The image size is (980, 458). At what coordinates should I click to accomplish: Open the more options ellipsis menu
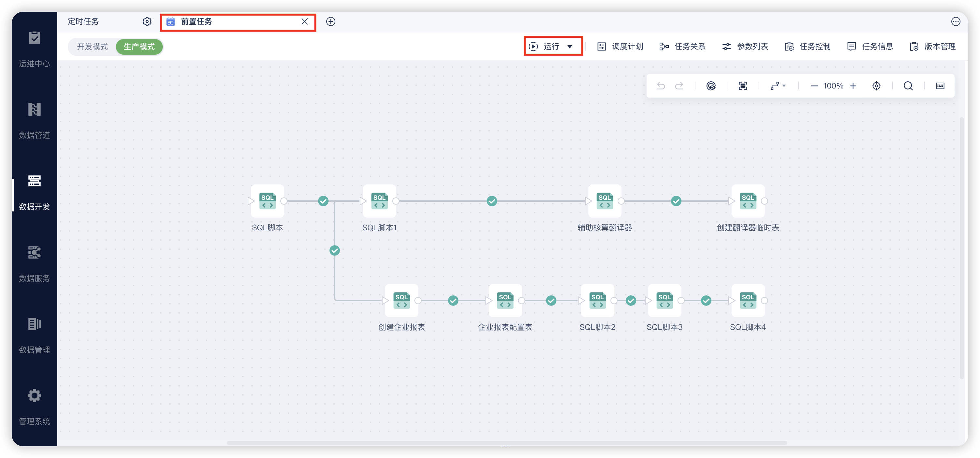(x=955, y=22)
